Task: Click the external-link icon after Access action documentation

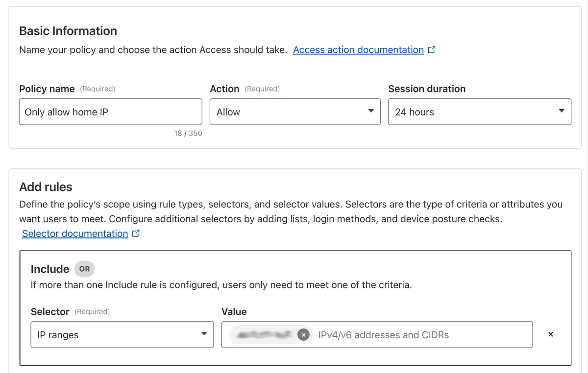Action: coord(431,49)
